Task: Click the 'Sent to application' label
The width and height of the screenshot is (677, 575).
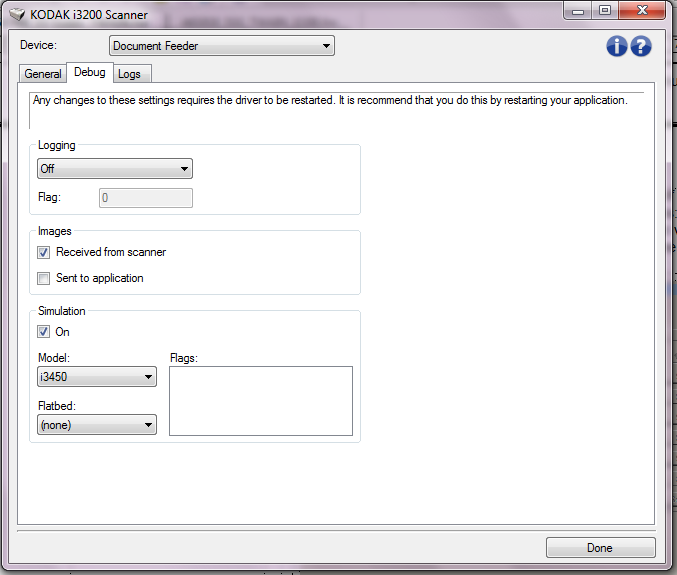Action: coord(100,278)
